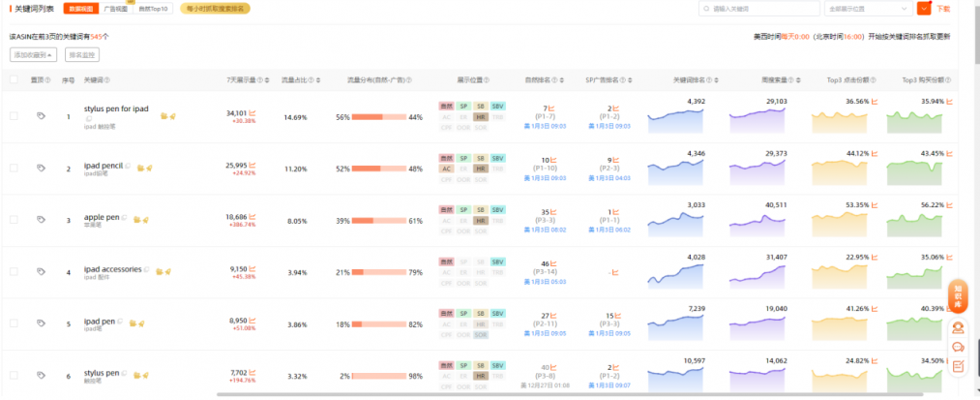Click the rocket icon beside 'ipad pen'
980x400 pixels.
(x=141, y=323)
